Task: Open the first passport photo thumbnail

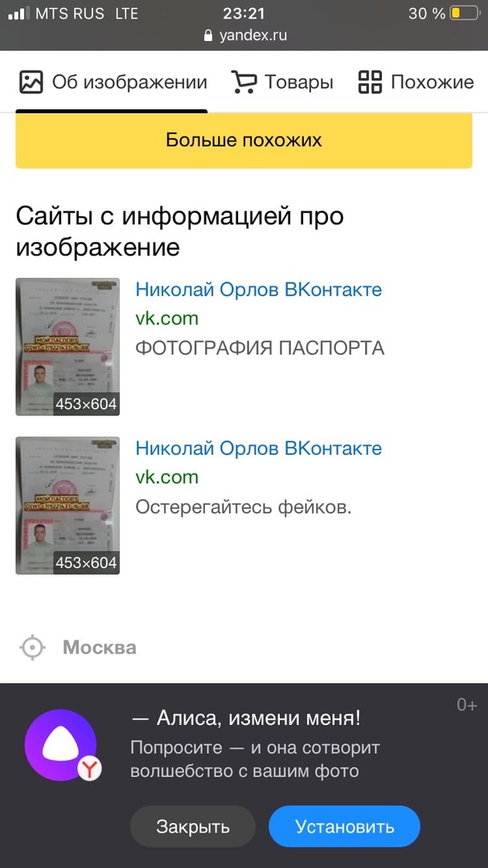Action: point(68,346)
